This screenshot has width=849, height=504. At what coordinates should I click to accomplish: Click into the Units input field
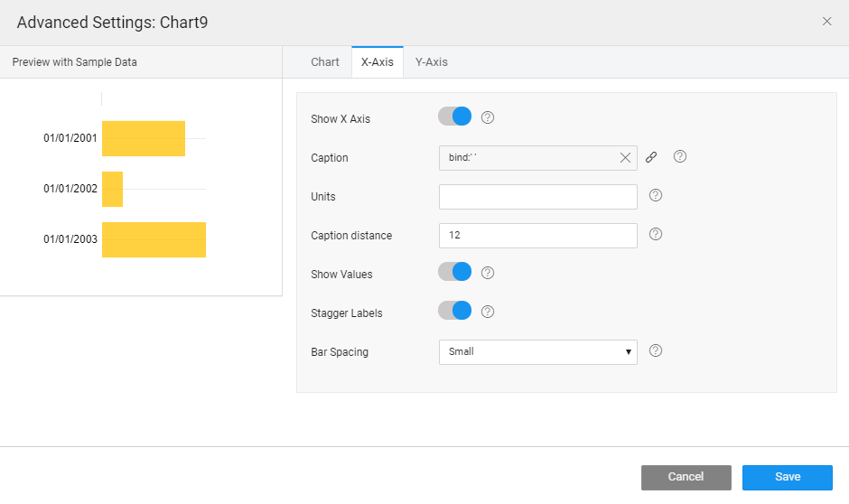(537, 196)
